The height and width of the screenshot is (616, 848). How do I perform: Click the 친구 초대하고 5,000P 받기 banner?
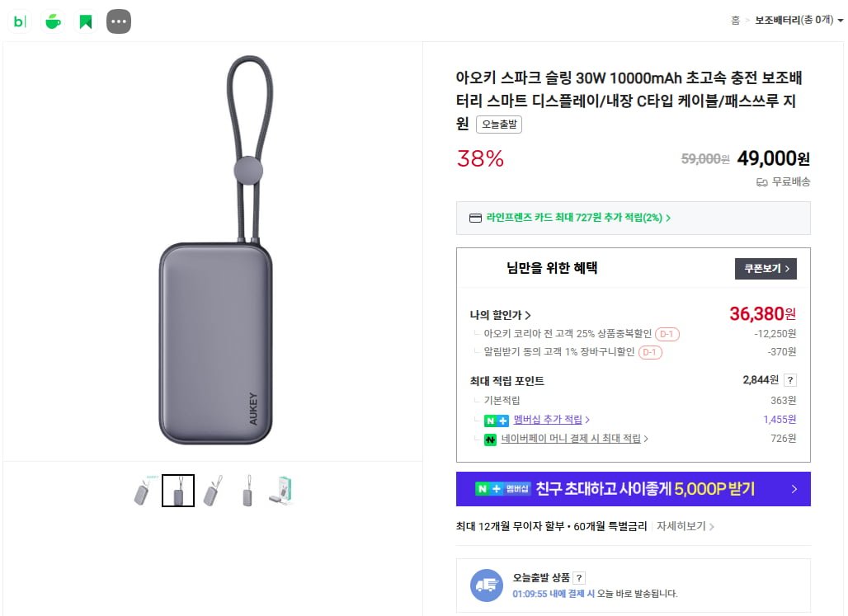click(x=633, y=489)
